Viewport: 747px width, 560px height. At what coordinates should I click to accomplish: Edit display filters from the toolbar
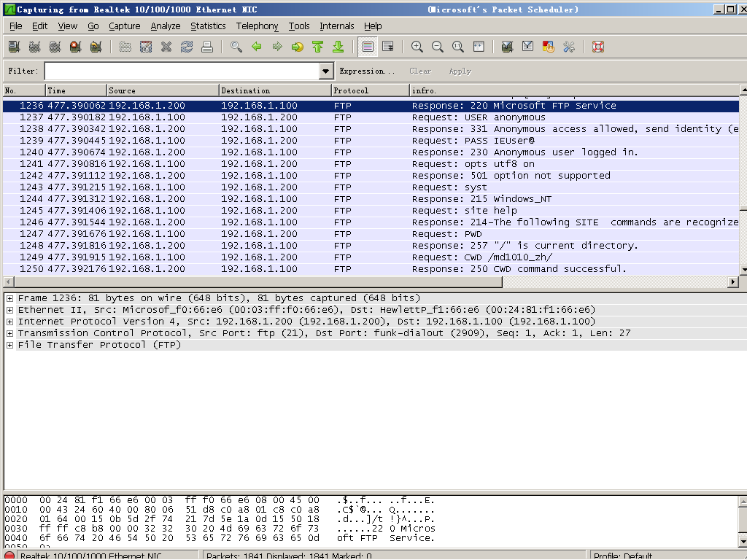(528, 47)
